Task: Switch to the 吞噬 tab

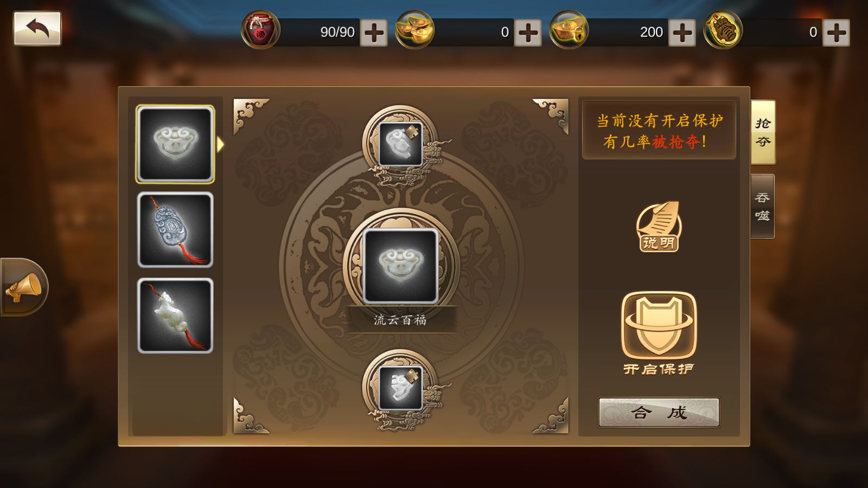Action: point(762,207)
